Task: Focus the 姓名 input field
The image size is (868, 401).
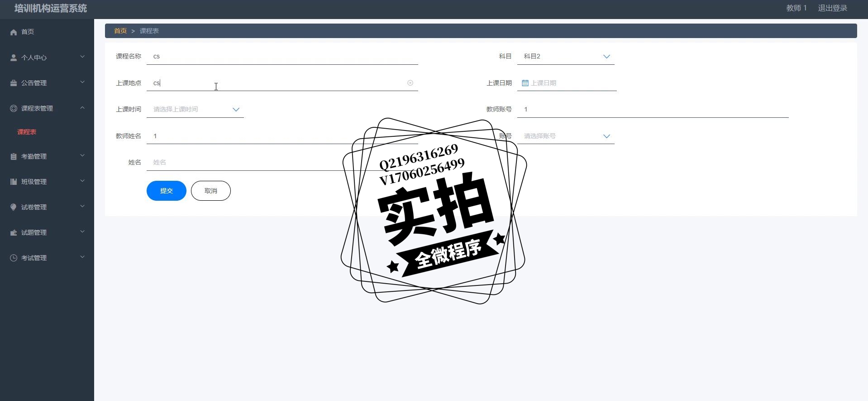Action: 282,162
